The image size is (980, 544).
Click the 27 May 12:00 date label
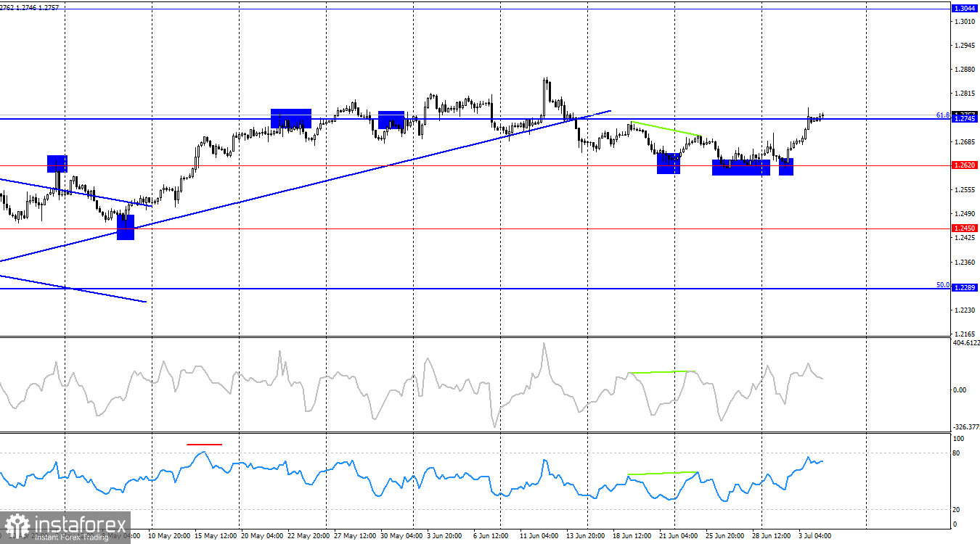point(355,535)
